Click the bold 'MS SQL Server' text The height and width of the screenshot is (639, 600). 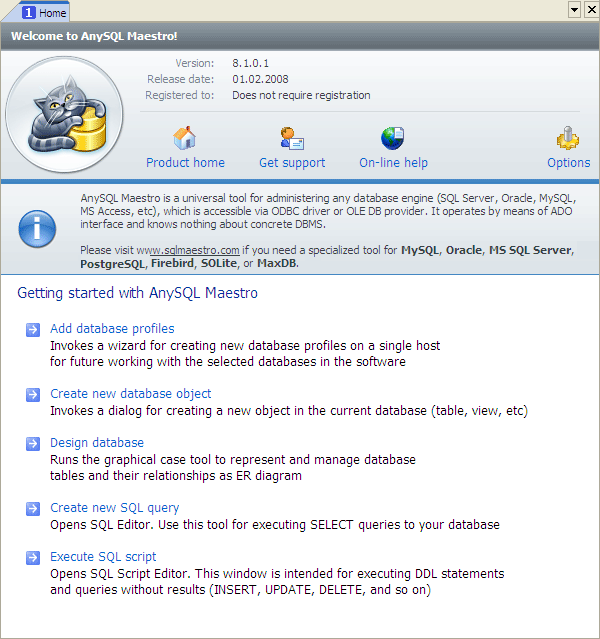[530, 250]
